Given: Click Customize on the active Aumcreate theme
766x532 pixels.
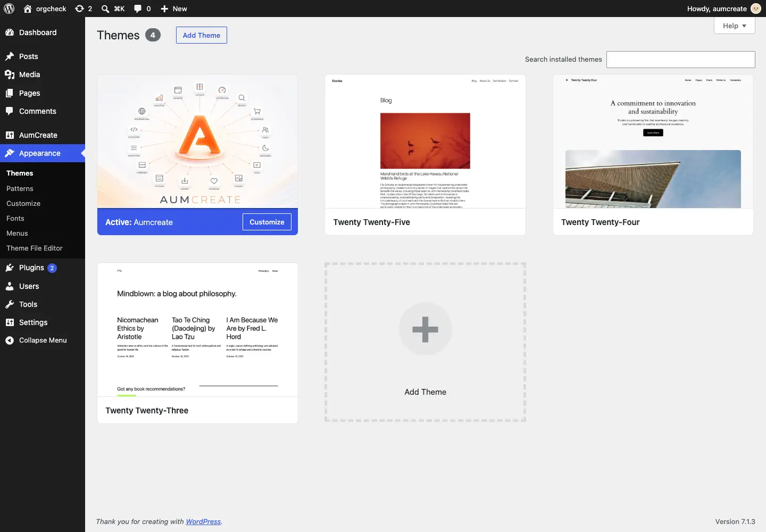Looking at the screenshot, I should [267, 222].
